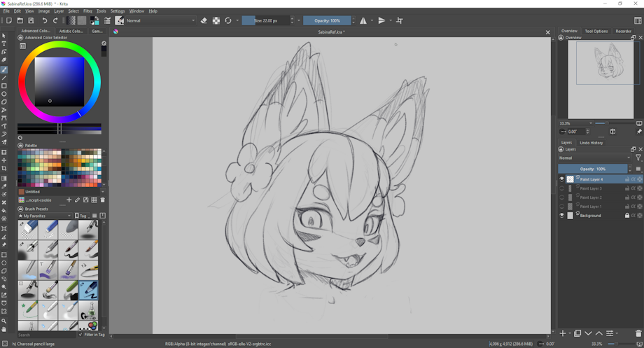Toggle the Eraser mode icon
Viewport: 644px width, 348px height.
[204, 21]
